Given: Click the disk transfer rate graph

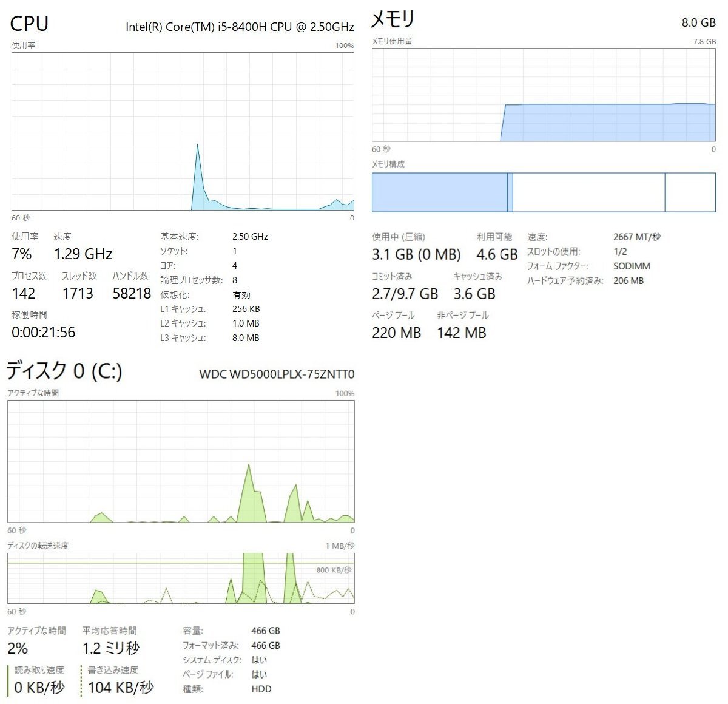Looking at the screenshot, I should pos(181,578).
